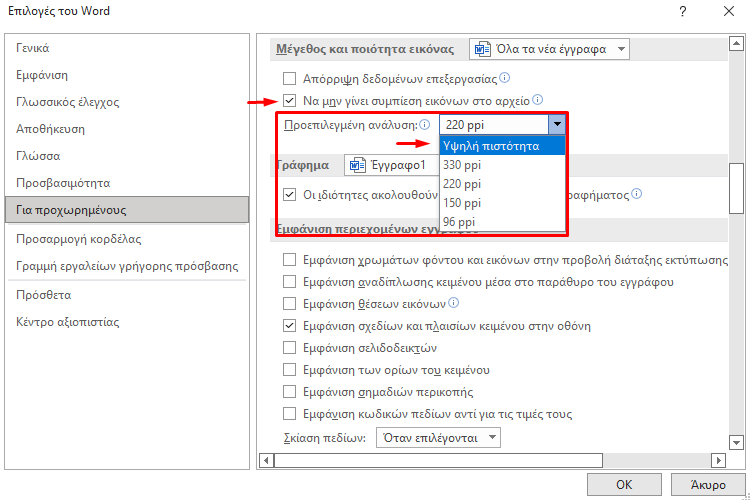Open Προσαρμογή κορδέλας category
The image size is (750, 500).
127,239
